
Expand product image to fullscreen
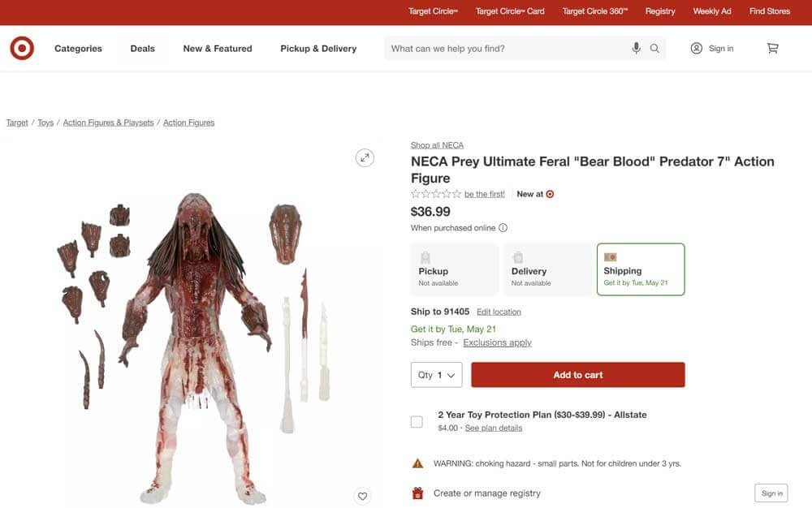(365, 158)
